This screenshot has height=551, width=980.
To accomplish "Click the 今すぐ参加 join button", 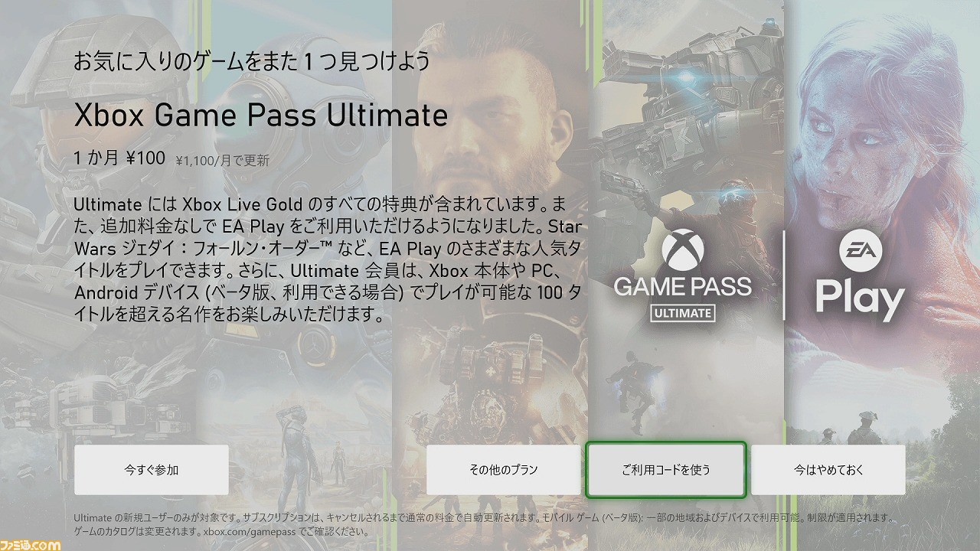I will 152,470.
